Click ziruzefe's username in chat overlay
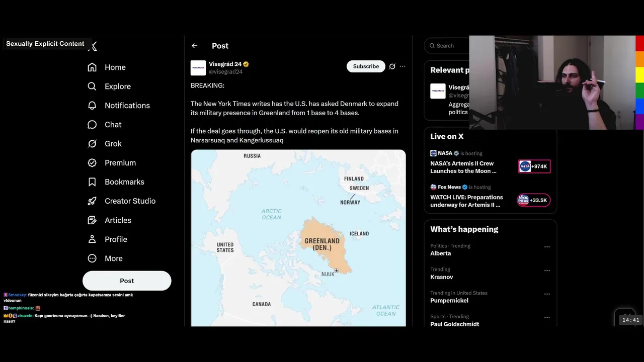The width and height of the screenshot is (644, 362). coord(25,316)
